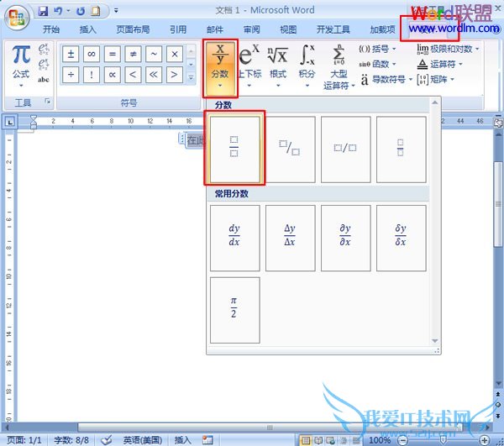
Task: Switch to the 开始 (Home) tab
Action: (51, 29)
